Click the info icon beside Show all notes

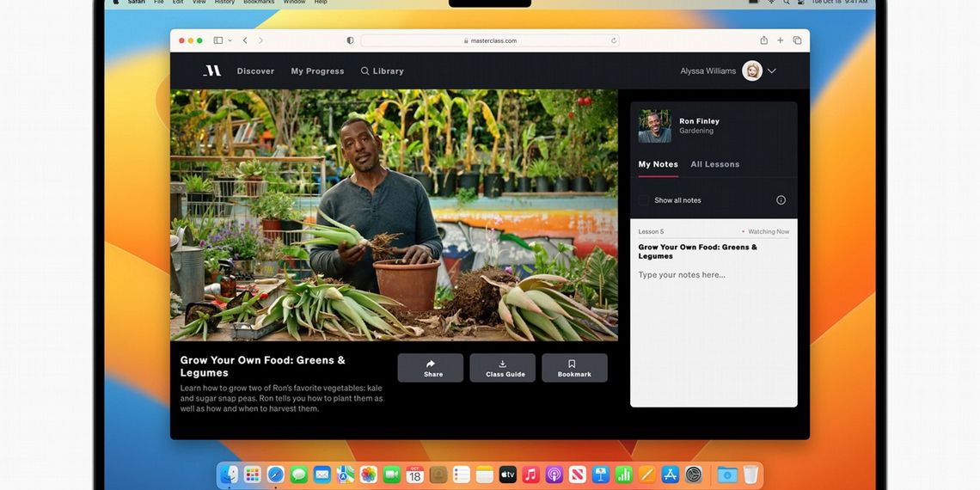[x=781, y=200]
